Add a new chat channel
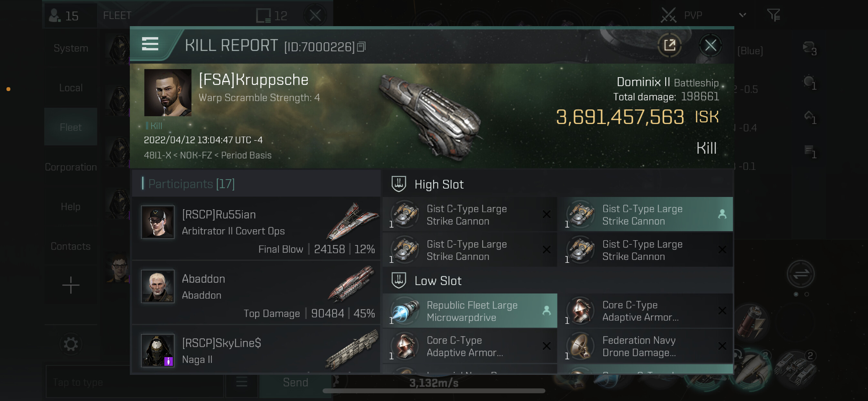868x401 pixels. [71, 285]
